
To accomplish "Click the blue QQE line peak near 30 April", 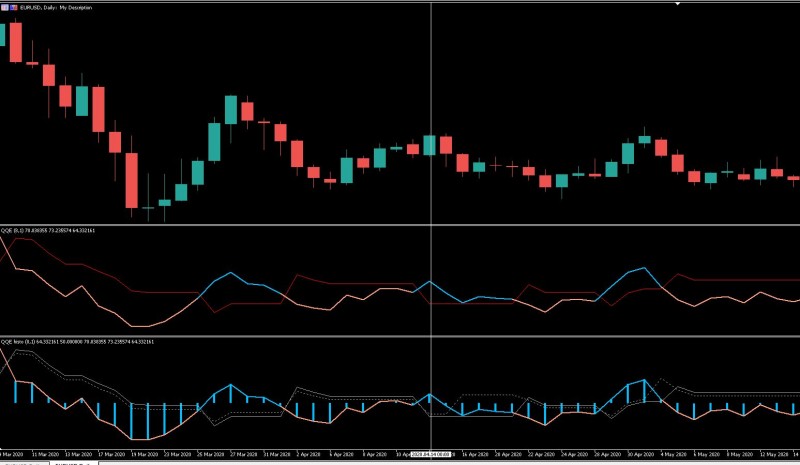I will (x=644, y=268).
